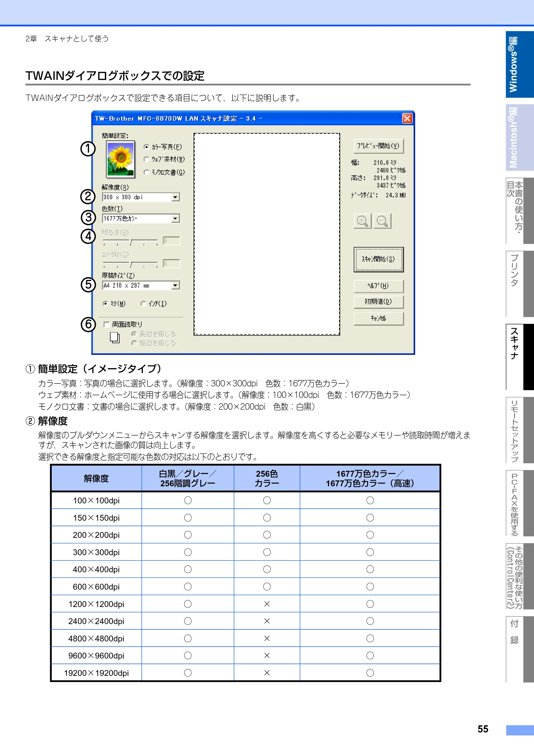
Task: Click the 100×100dpi table cell
Action: click(96, 500)
